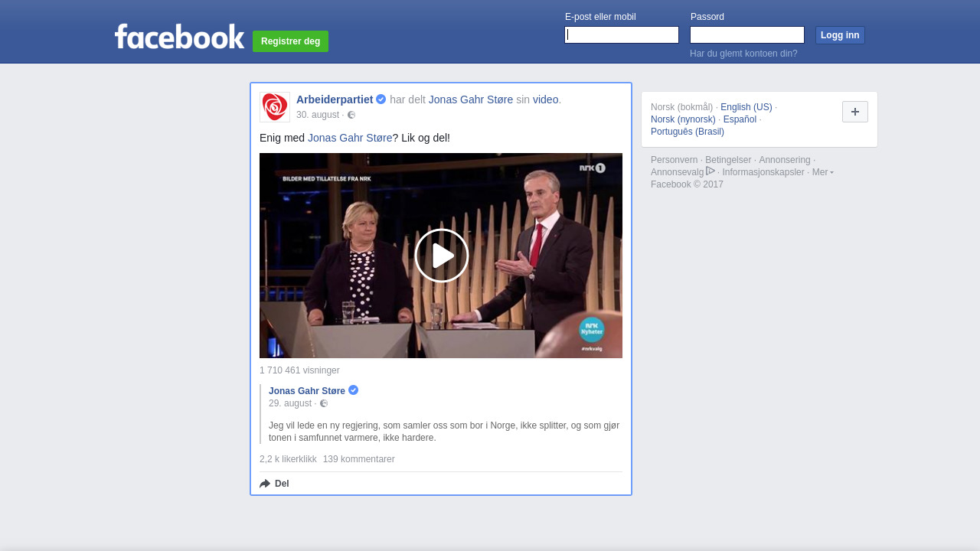Open Jonas Gahr Støre link in header
The width and height of the screenshot is (980, 551).
point(471,99)
